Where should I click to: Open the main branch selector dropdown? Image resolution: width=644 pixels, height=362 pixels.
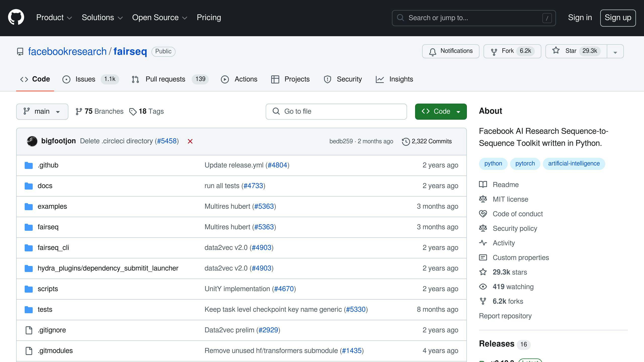[42, 112]
